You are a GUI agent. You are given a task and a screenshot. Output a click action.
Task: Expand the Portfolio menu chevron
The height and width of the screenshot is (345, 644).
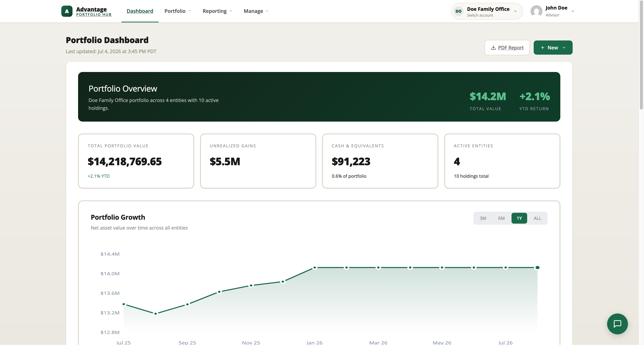tap(190, 11)
